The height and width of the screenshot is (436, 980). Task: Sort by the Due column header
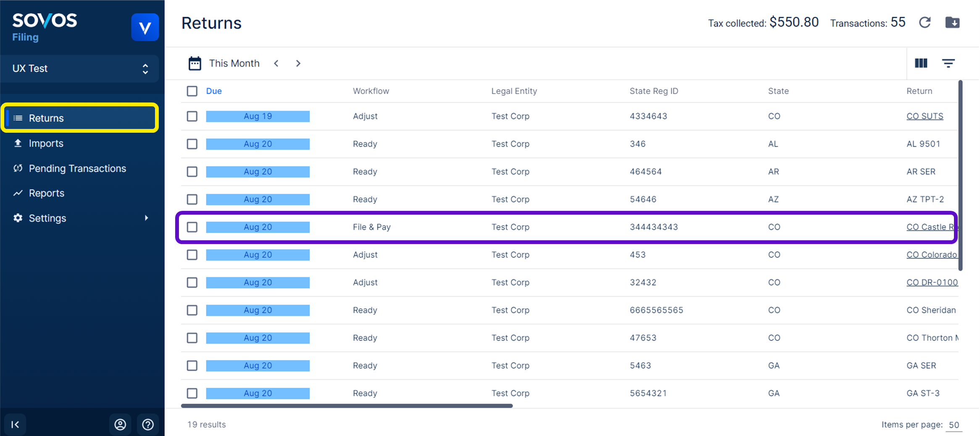coord(214,91)
